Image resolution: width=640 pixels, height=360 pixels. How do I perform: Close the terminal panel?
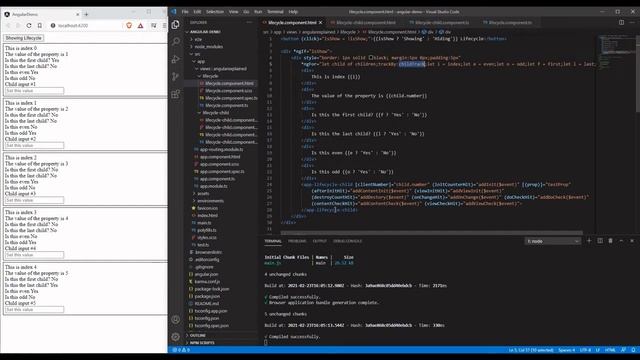(x=632, y=241)
